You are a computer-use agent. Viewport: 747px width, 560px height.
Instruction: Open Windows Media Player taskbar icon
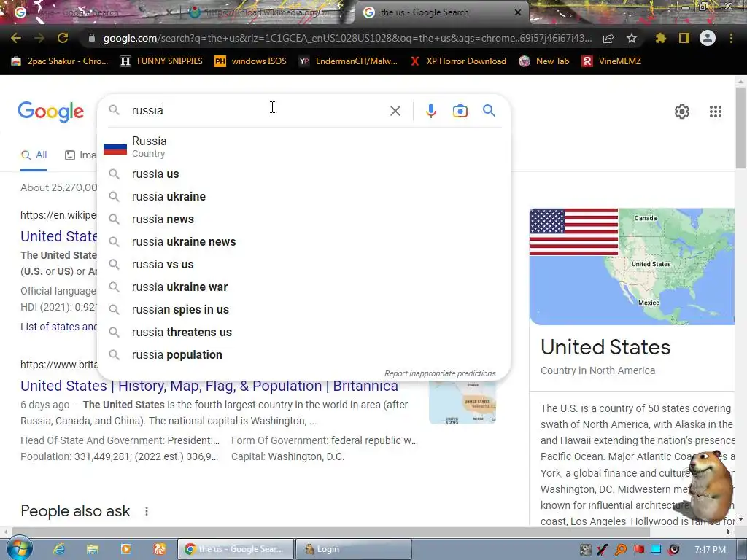[125, 549]
